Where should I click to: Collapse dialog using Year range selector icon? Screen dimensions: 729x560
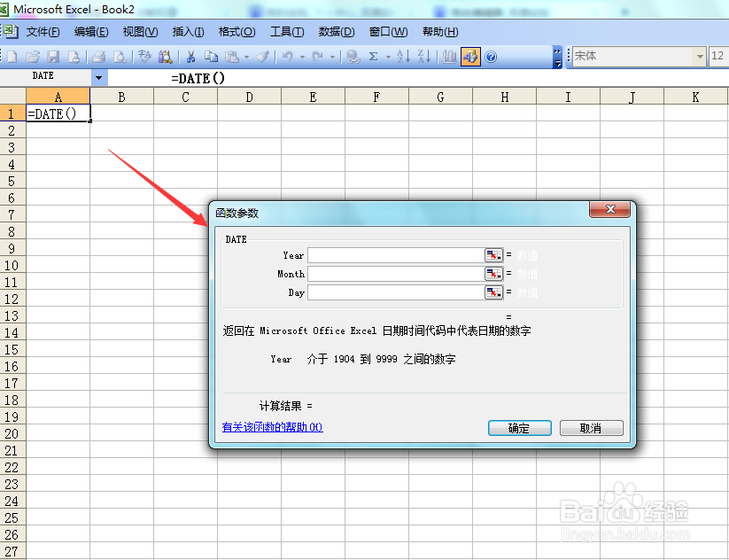pos(493,255)
